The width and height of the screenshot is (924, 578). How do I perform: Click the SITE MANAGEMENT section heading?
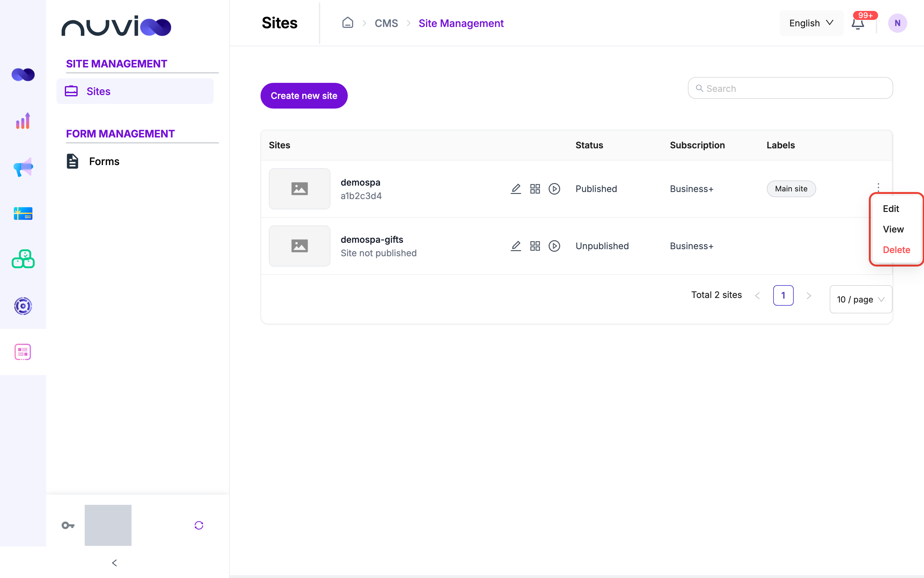(116, 64)
